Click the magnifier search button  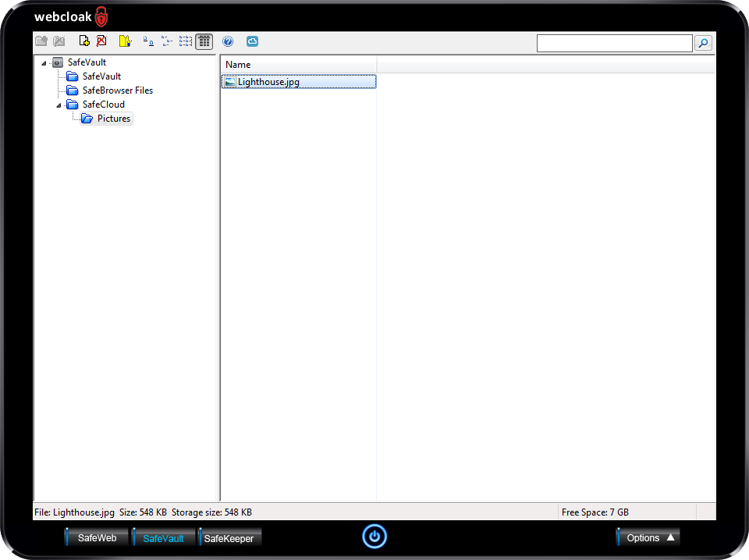coord(703,44)
